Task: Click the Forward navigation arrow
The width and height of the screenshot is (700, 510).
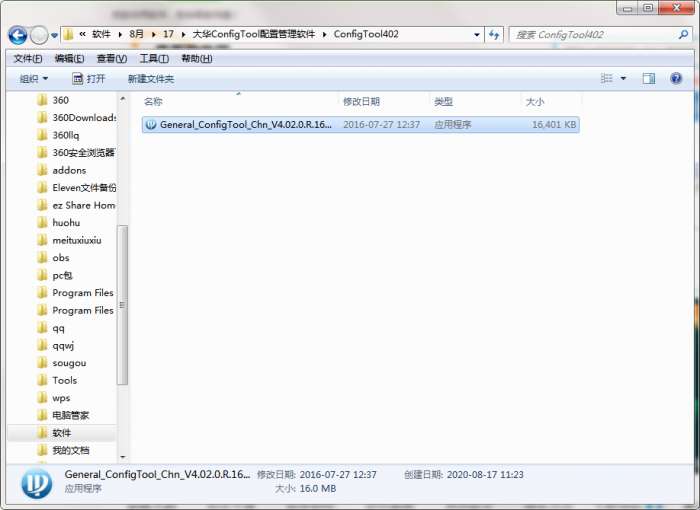Action: [x=39, y=35]
